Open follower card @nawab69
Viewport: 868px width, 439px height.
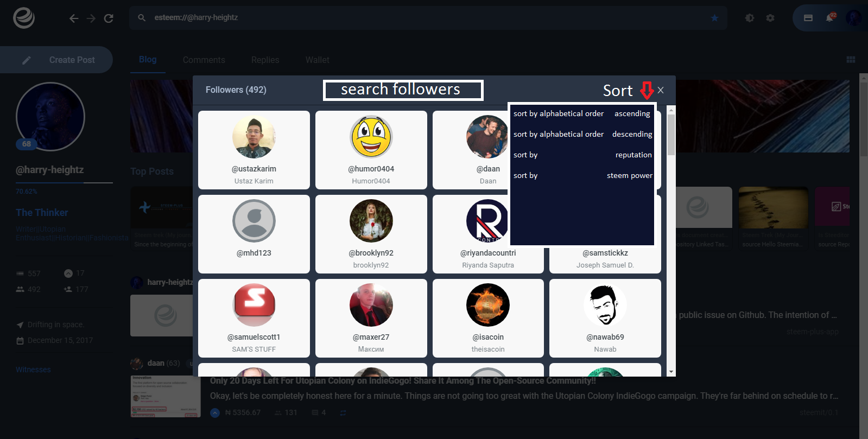pyautogui.click(x=605, y=319)
